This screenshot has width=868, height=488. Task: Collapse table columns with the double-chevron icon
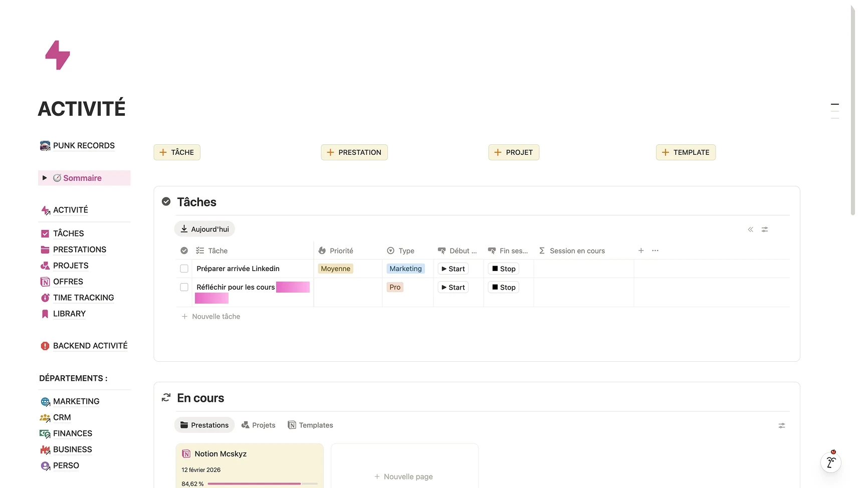[750, 229]
